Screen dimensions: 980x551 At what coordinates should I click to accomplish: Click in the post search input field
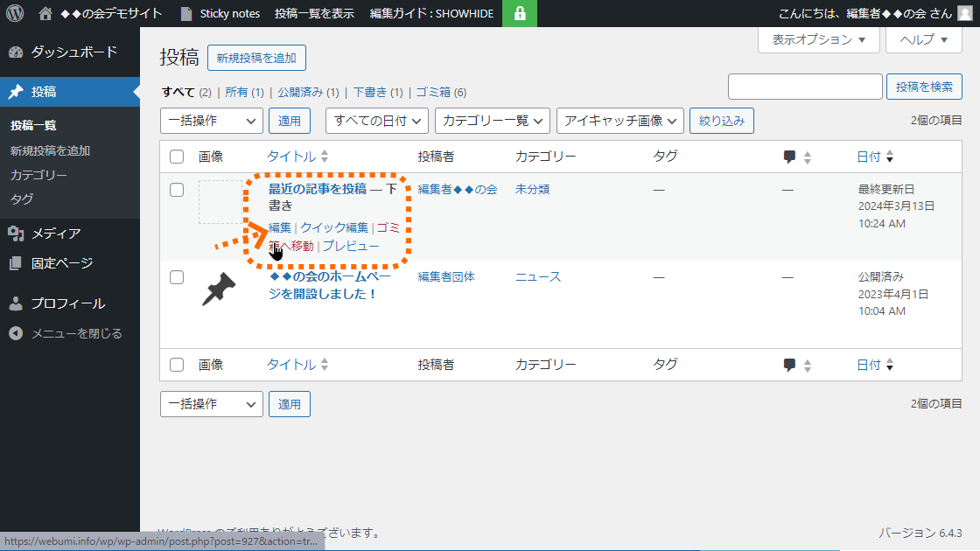[x=805, y=87]
